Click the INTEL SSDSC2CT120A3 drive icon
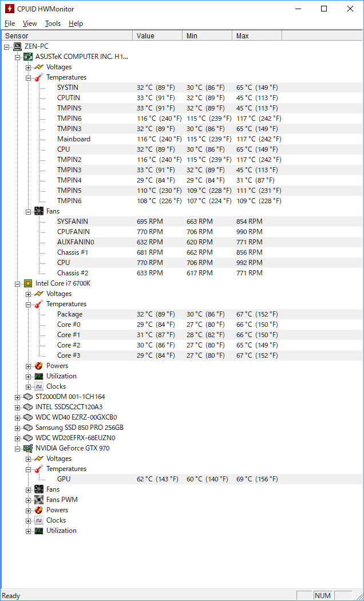The image size is (364, 601). click(x=28, y=407)
